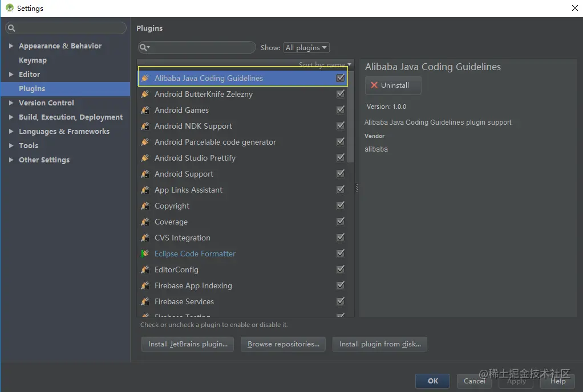
Task: Click the Android NDK Support plugin icon
Action: tap(145, 126)
